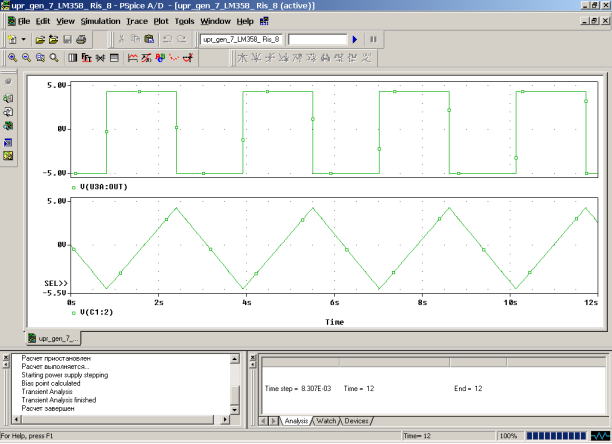Click the 'Bias point calculated' log line

coord(51,383)
